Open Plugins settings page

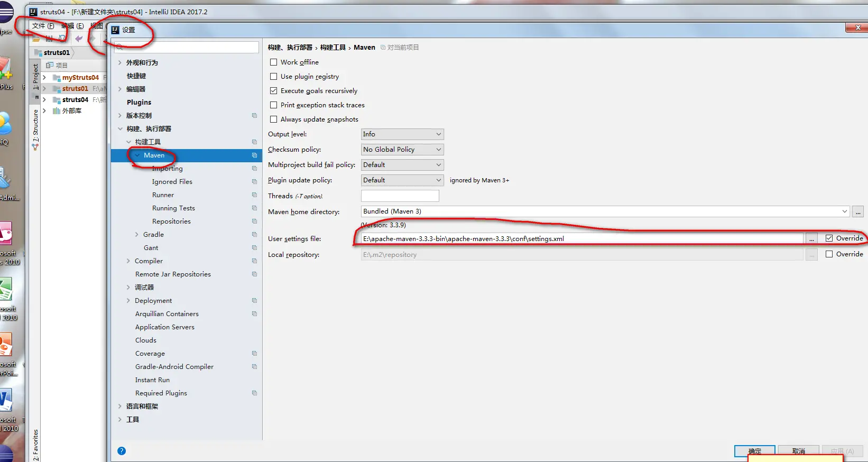(139, 102)
